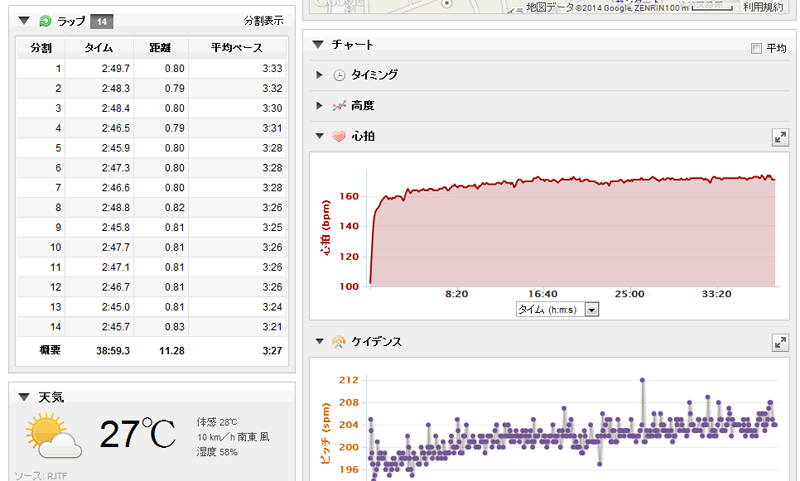800x481 pixels.
Task: Click the green lap icon beside ラップ
Action: (x=45, y=21)
